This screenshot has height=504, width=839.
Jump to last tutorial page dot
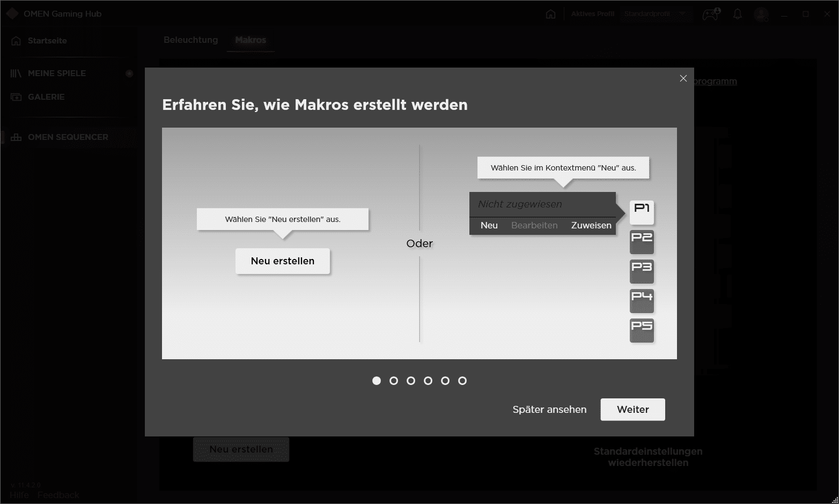point(462,381)
